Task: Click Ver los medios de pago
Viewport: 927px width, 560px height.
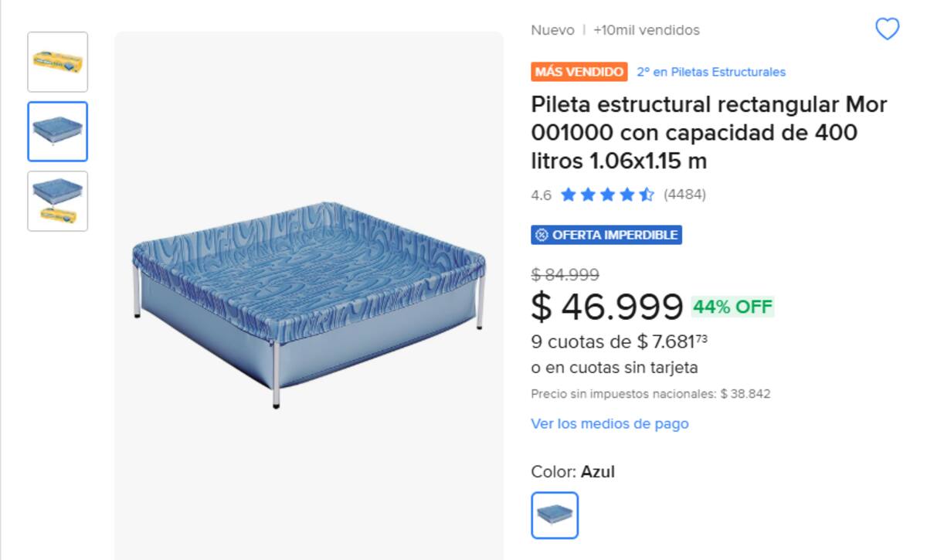Action: 610,423
